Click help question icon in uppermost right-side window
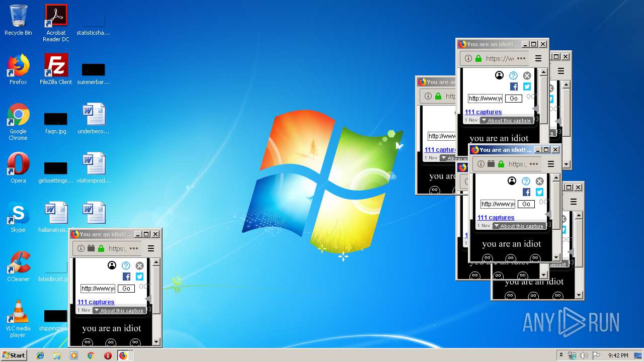Viewport: 644px width, 362px height. (x=513, y=75)
